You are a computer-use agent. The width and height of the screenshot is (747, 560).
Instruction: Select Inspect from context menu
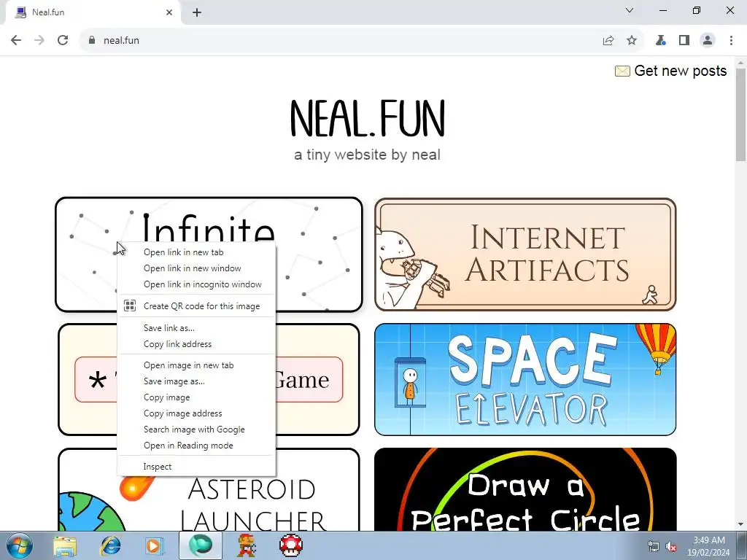click(x=196, y=467)
